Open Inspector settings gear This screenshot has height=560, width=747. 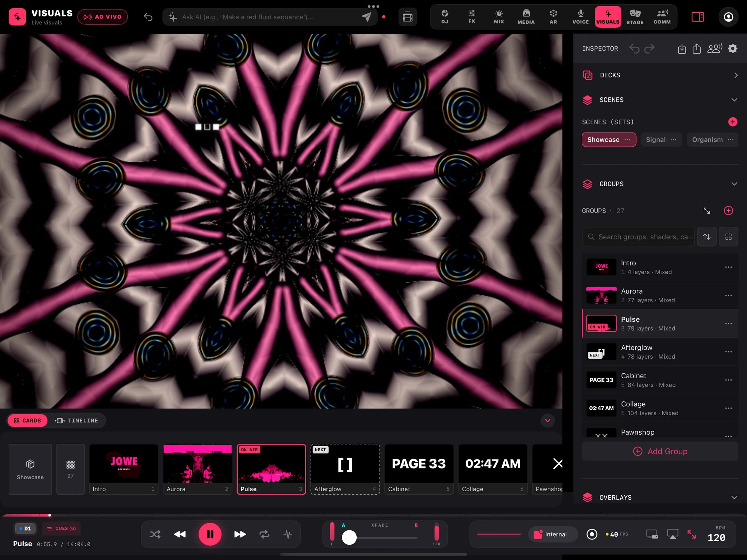pos(732,49)
